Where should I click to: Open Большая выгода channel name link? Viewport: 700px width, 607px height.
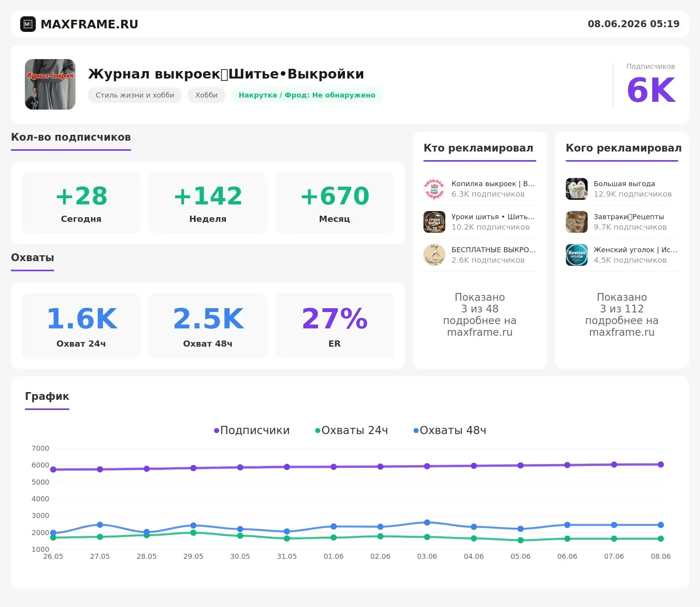(624, 184)
